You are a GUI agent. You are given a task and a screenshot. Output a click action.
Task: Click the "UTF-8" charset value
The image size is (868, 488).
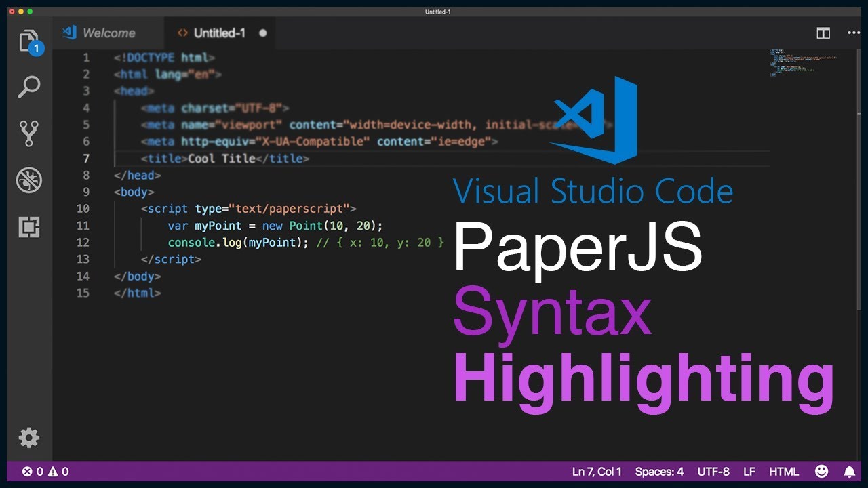tap(259, 108)
